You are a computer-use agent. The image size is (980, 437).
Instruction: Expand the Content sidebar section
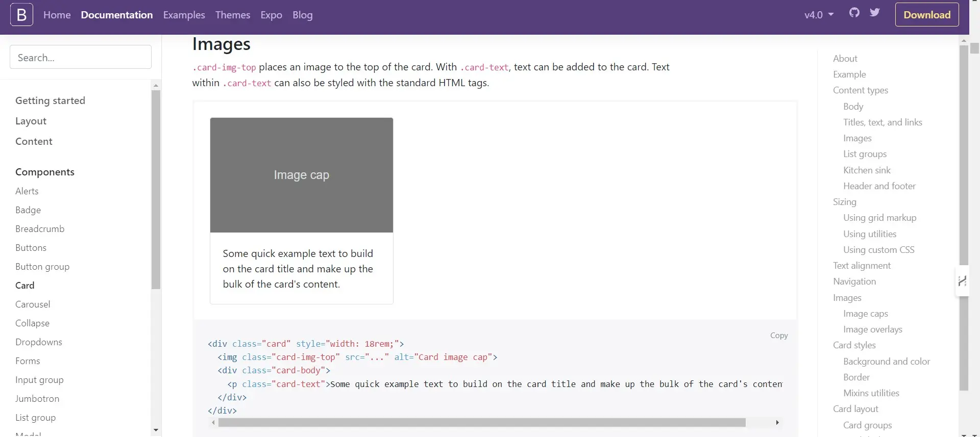tap(34, 141)
